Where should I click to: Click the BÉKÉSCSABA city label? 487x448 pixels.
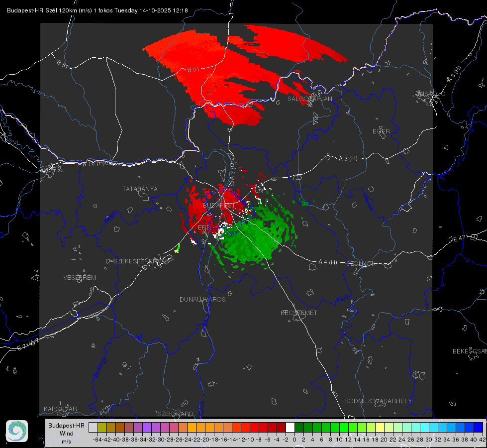470,351
